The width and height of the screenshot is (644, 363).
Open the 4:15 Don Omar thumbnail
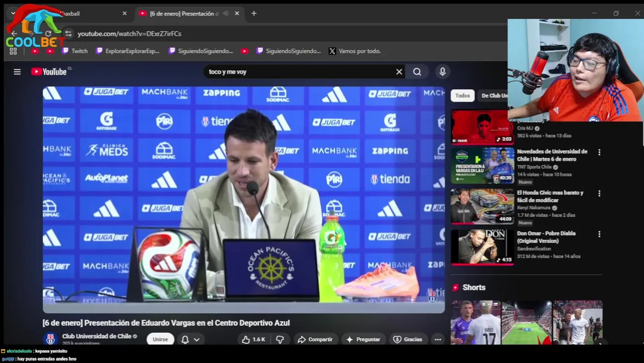point(483,248)
